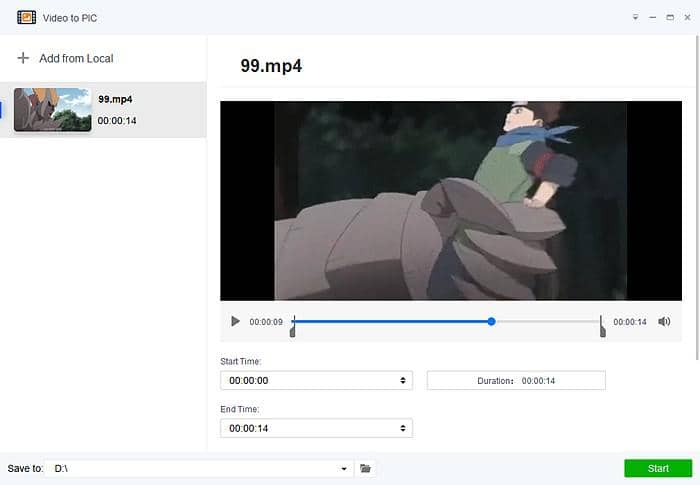Open the Save to path dropdown arrow
Viewport: 700px width, 485px height.
coord(344,468)
